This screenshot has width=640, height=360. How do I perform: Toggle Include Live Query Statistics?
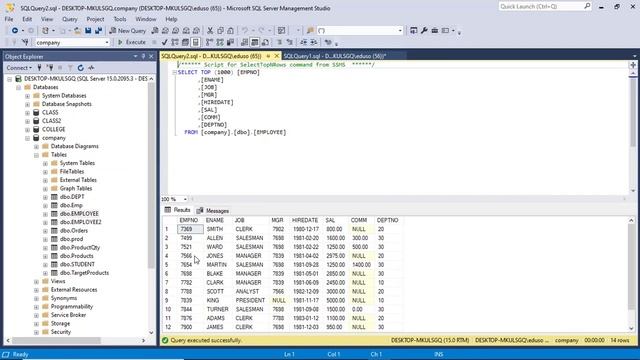point(220,42)
